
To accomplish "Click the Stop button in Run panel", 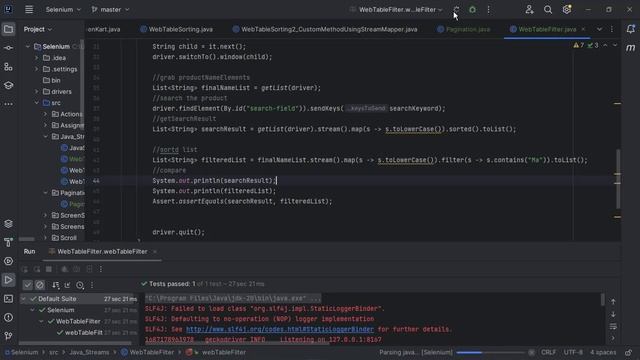I will point(49,269).
